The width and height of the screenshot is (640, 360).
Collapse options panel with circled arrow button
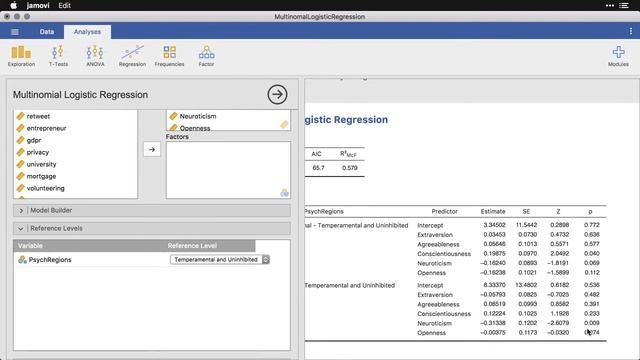[x=278, y=94]
